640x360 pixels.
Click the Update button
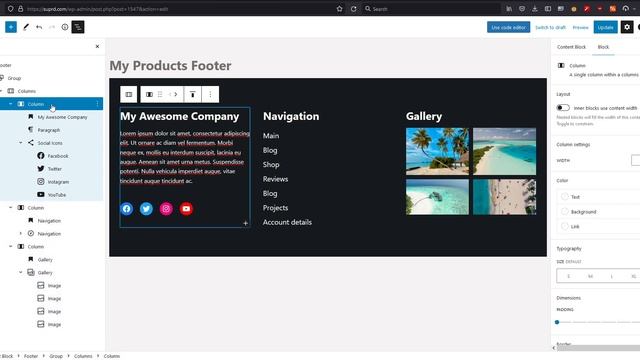(x=605, y=27)
